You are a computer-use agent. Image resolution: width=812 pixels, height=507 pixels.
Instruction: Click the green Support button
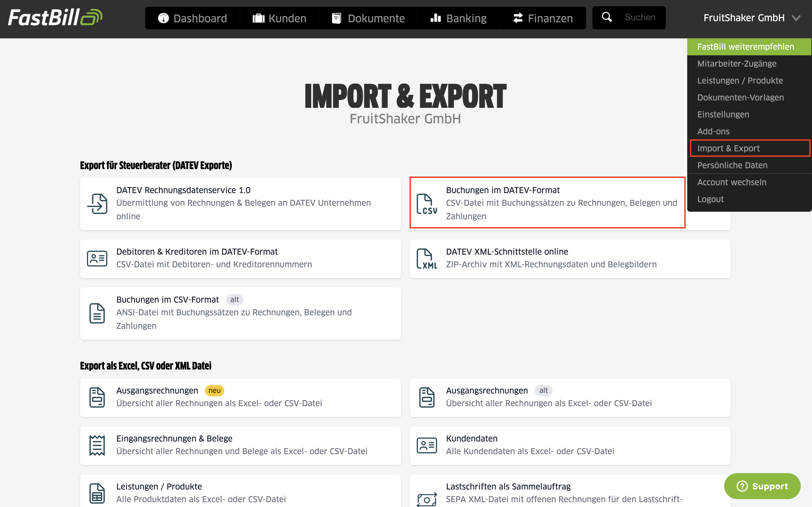pyautogui.click(x=762, y=486)
